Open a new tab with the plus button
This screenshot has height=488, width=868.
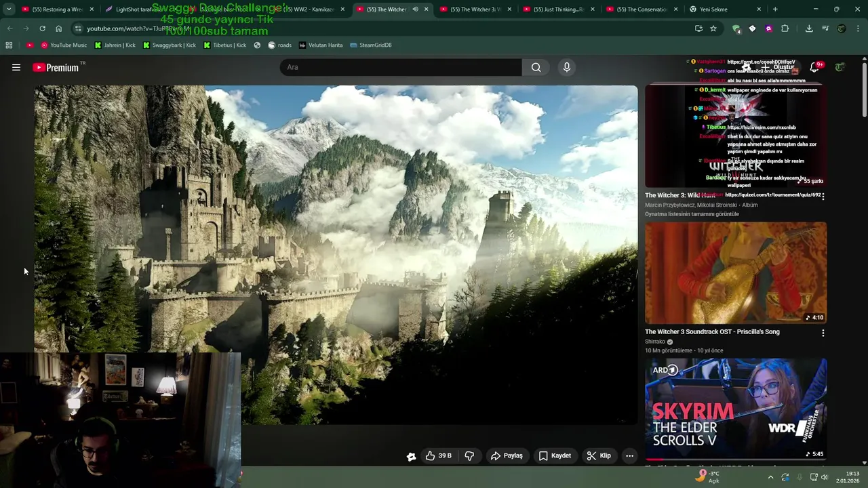pos(775,9)
